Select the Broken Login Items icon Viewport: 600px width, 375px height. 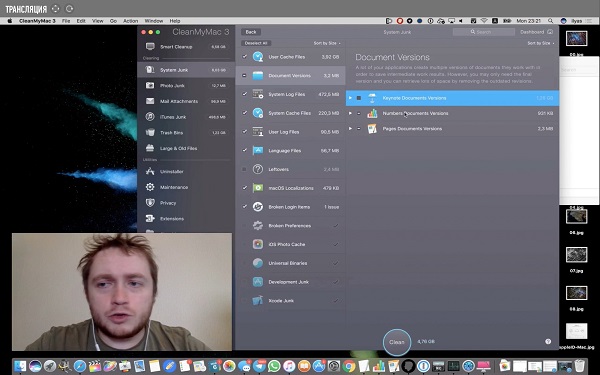pos(258,207)
